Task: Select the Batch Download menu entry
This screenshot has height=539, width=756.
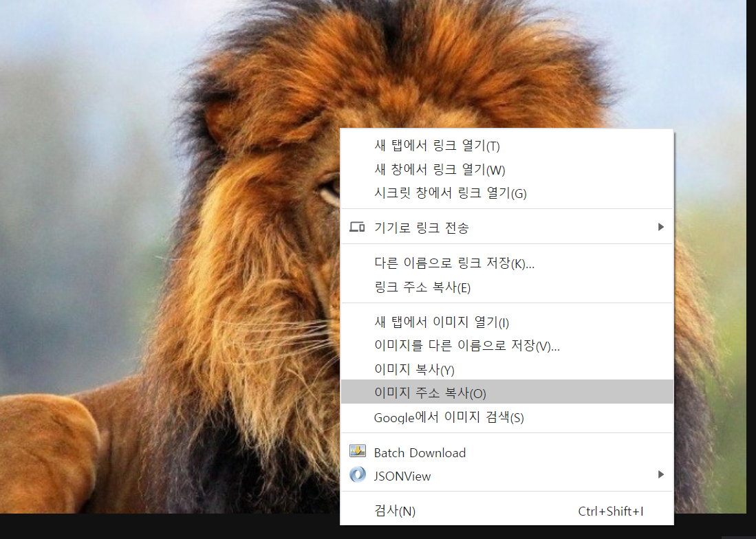Action: pos(507,452)
